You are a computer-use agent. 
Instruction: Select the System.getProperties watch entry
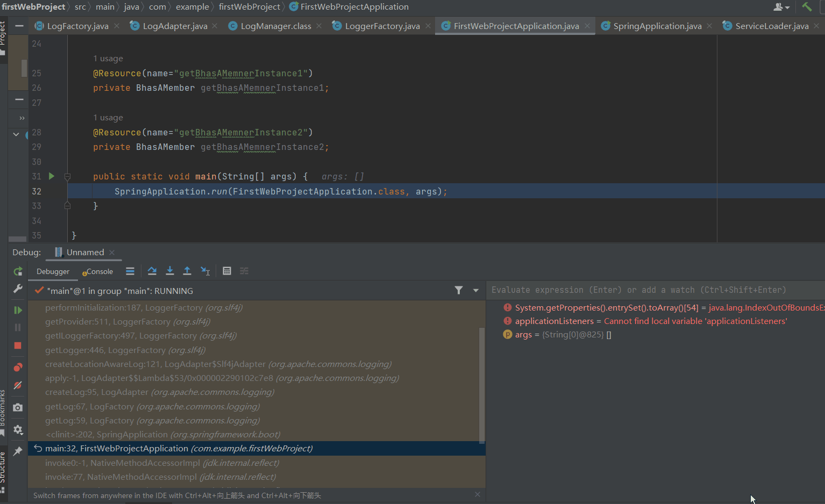point(656,307)
